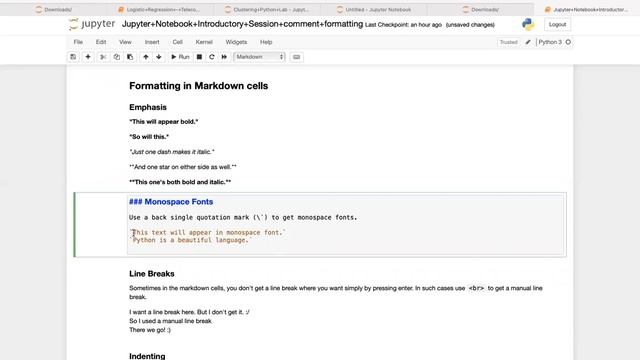Click 'So I used a manual line break'

(171, 321)
